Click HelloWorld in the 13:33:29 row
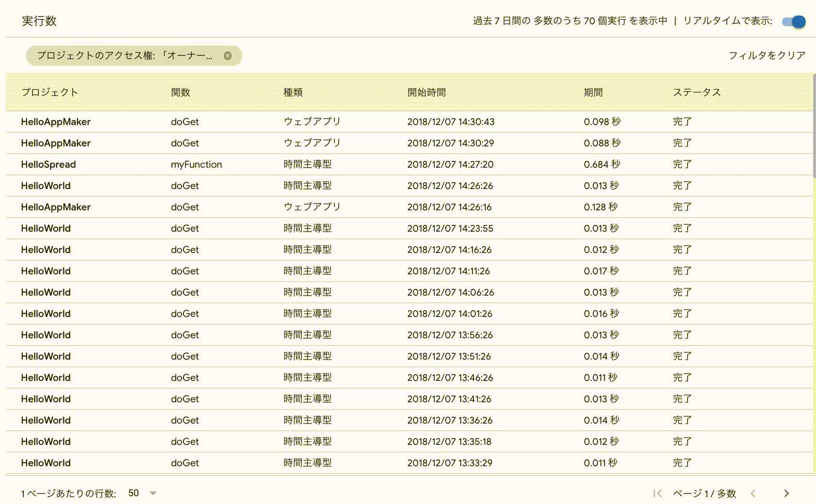Image resolution: width=816 pixels, height=504 pixels. click(46, 463)
